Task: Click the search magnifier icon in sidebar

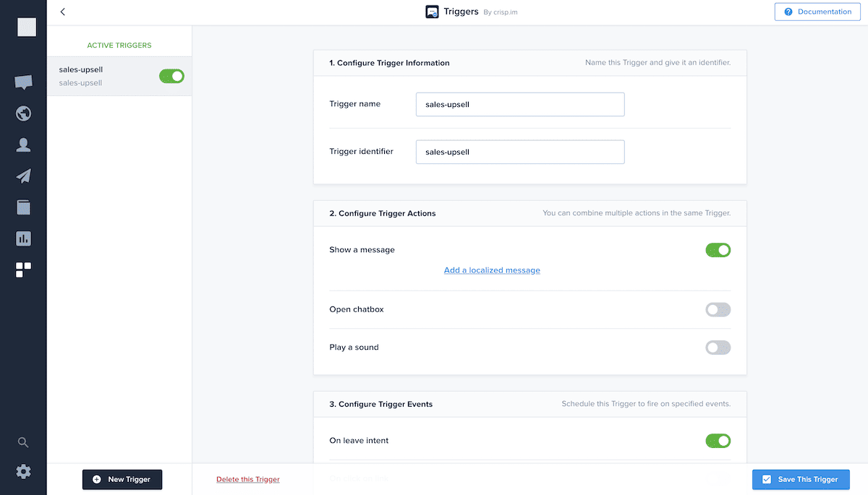Action: (23, 442)
